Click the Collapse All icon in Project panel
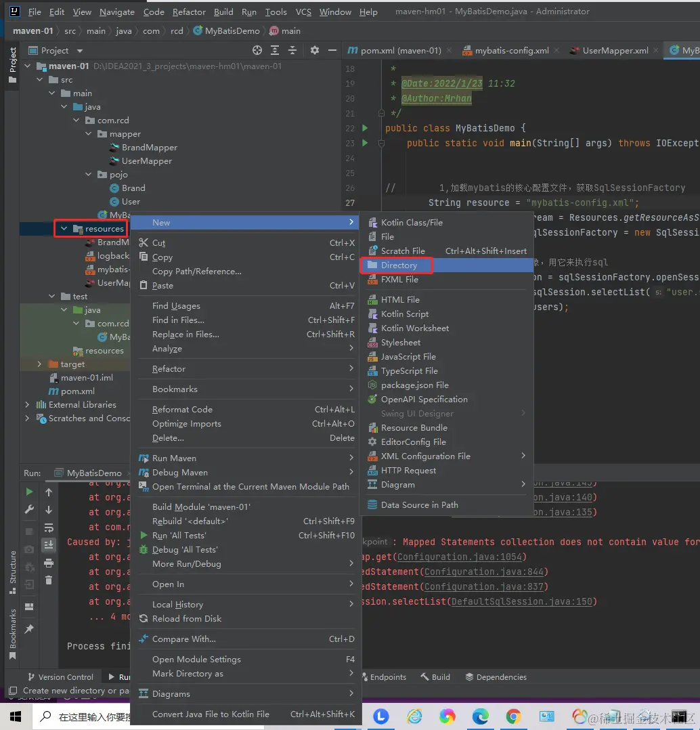The height and width of the screenshot is (730, 700). coord(292,50)
